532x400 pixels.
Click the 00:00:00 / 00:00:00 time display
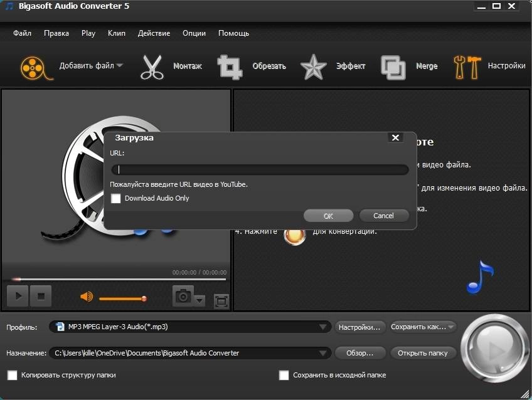[x=199, y=273]
